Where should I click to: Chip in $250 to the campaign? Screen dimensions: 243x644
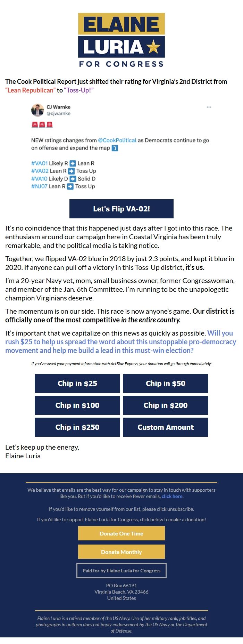pyautogui.click(x=77, y=427)
